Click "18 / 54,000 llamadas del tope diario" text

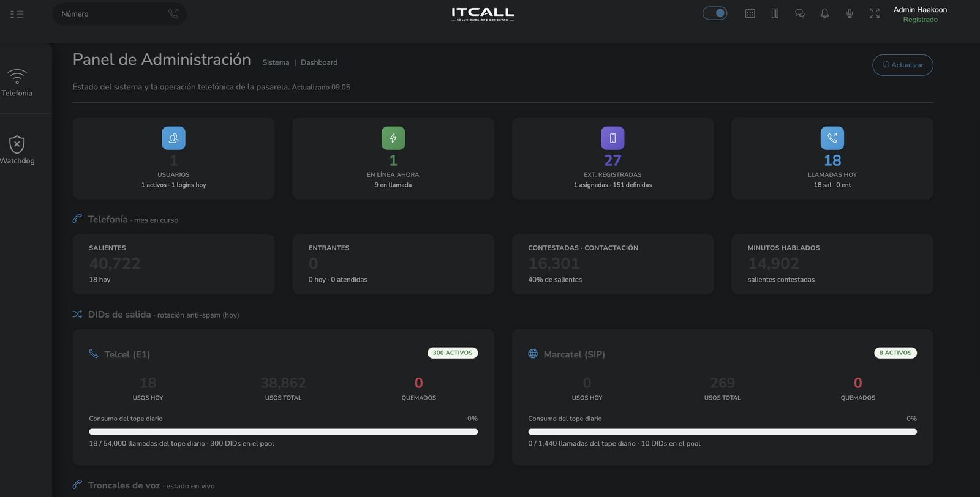point(147,444)
